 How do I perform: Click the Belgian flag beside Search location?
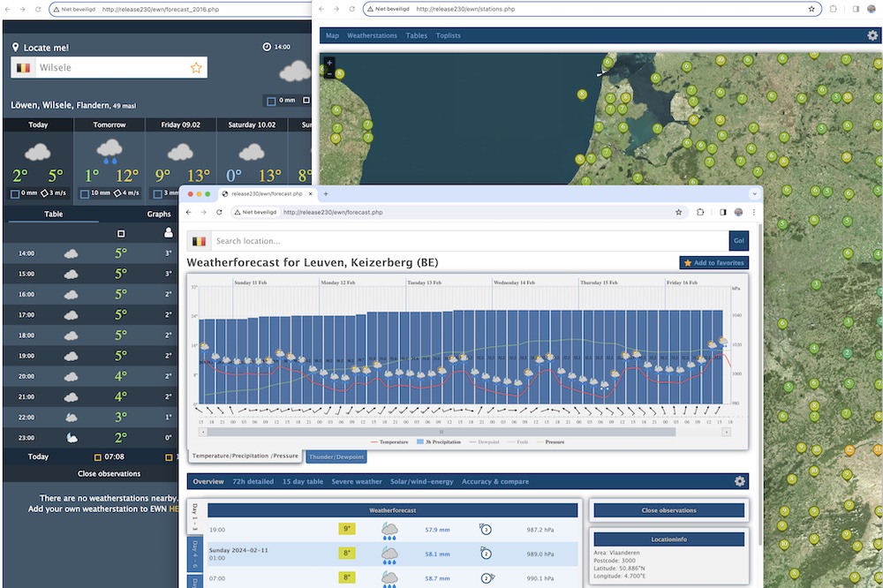tap(200, 241)
